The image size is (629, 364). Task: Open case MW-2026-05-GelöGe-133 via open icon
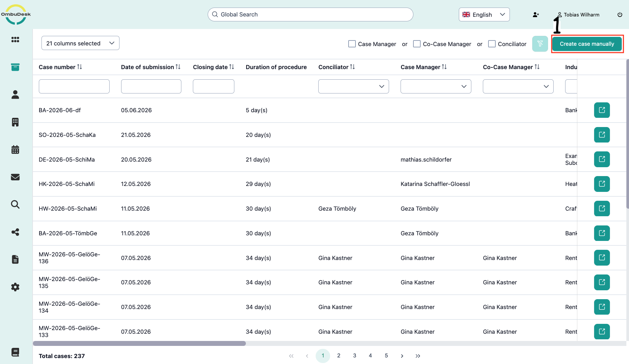(602, 332)
